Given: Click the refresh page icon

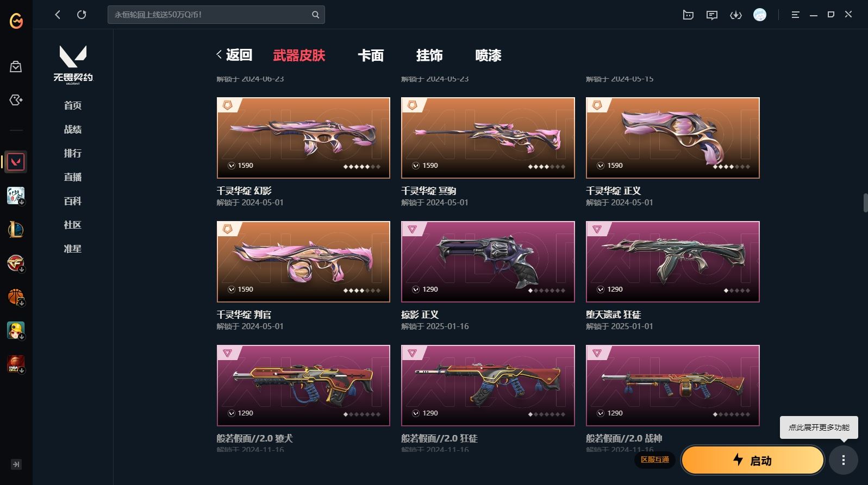Looking at the screenshot, I should pos(82,15).
